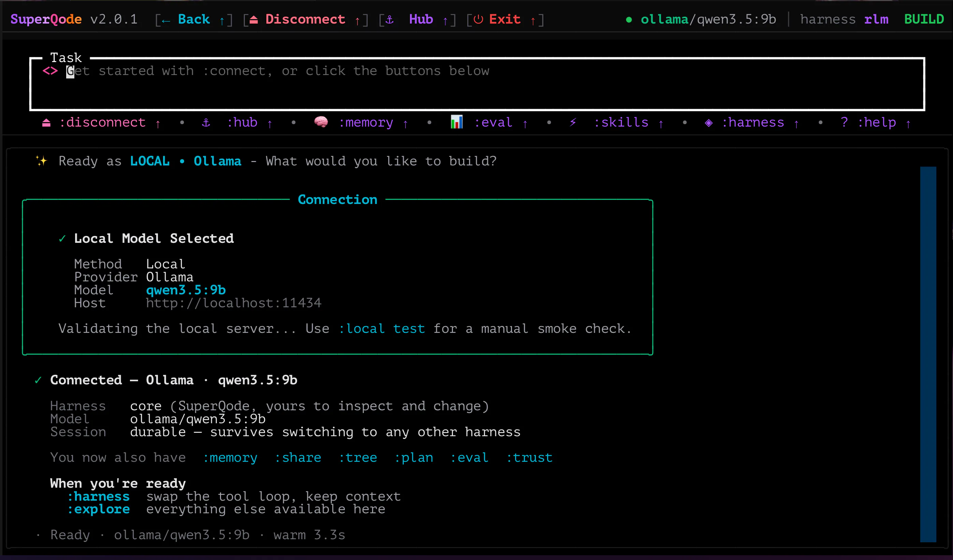
Task: Click the eject icon before :disconnect
Action: (x=46, y=122)
